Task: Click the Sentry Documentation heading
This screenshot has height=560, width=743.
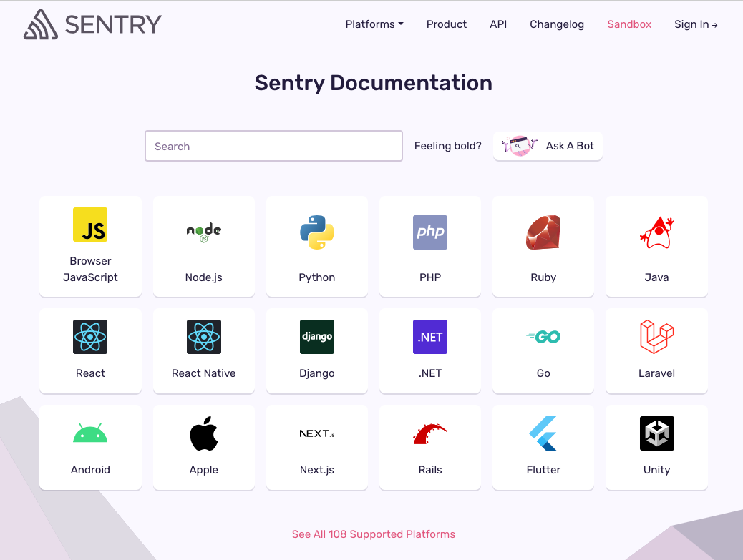Action: click(x=374, y=83)
